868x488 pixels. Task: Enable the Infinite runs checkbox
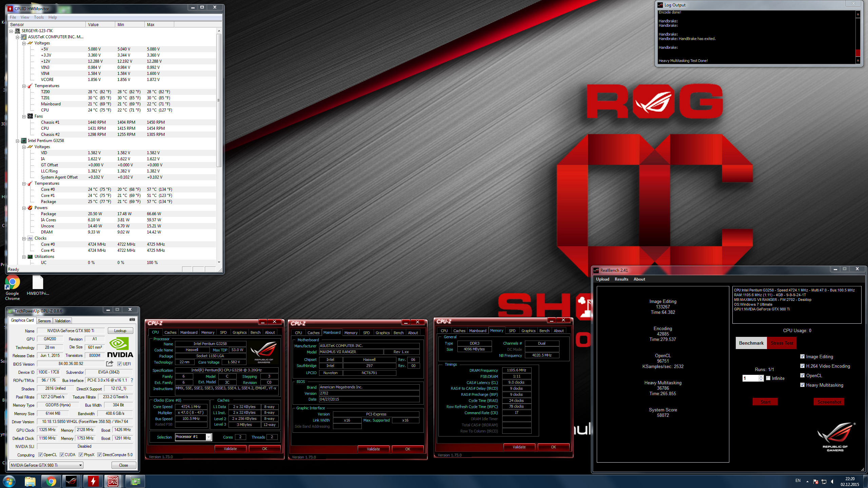(768, 378)
